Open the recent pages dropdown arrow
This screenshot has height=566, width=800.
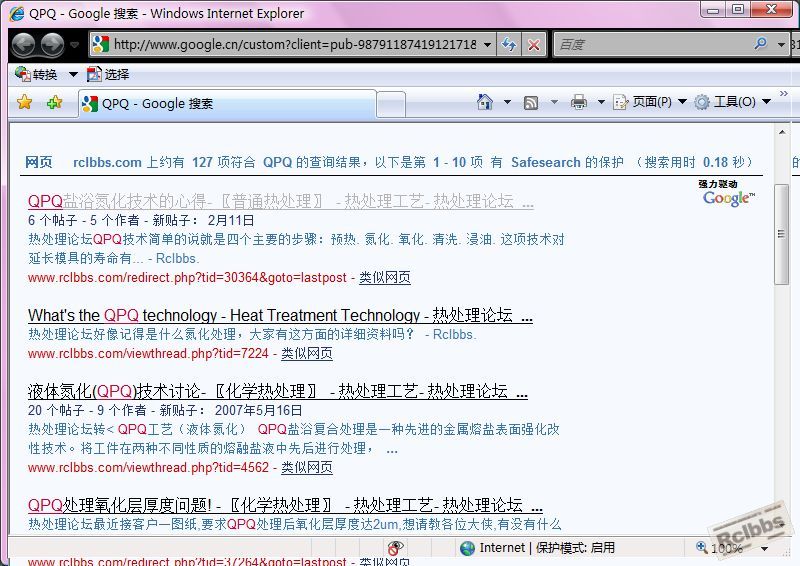click(74, 45)
